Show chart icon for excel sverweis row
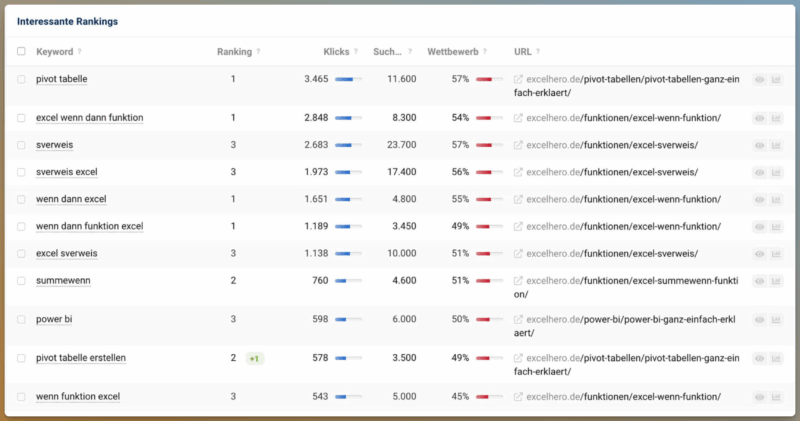The width and height of the screenshot is (800, 421). [x=776, y=254]
